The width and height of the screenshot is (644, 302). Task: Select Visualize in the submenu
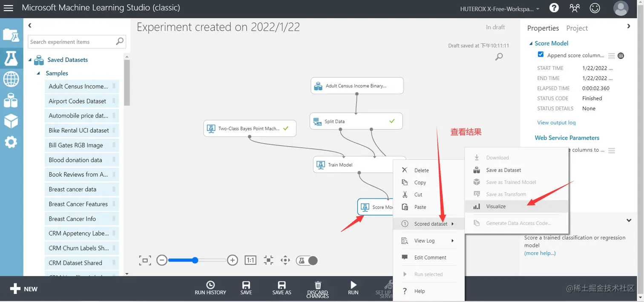point(517,206)
